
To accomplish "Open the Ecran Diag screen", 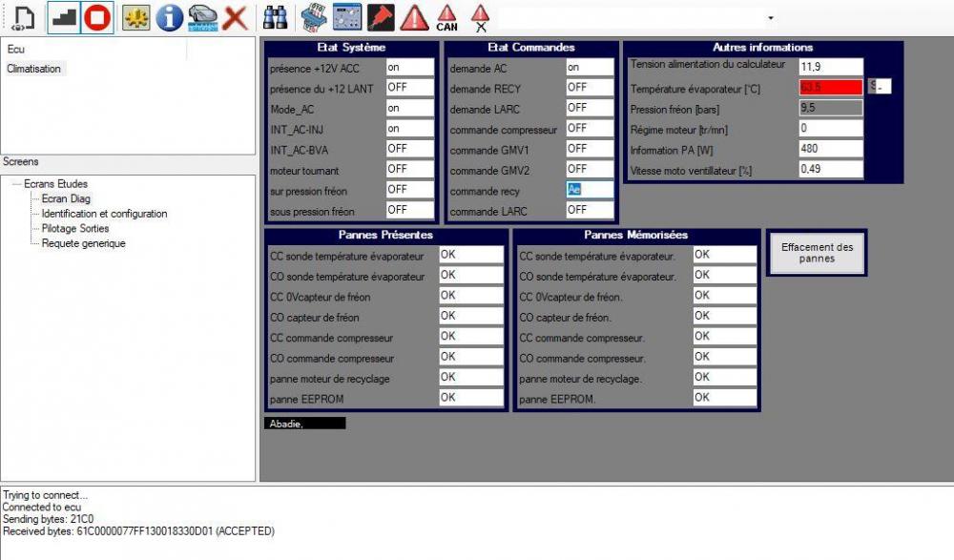I will [x=66, y=198].
